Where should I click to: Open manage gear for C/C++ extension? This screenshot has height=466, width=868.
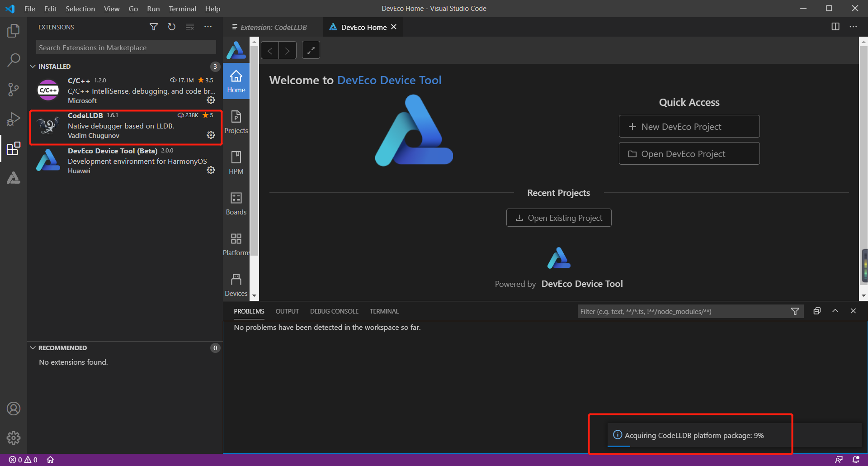pos(211,100)
